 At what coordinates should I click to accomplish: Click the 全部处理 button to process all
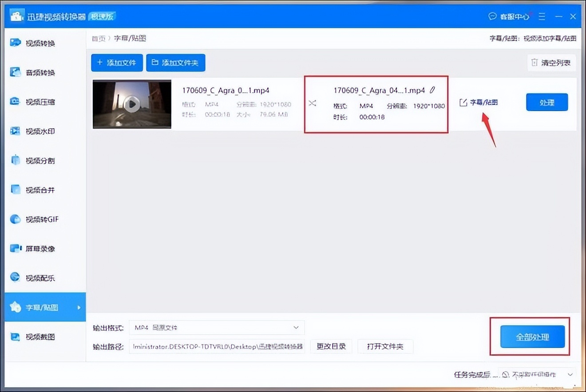[532, 337]
